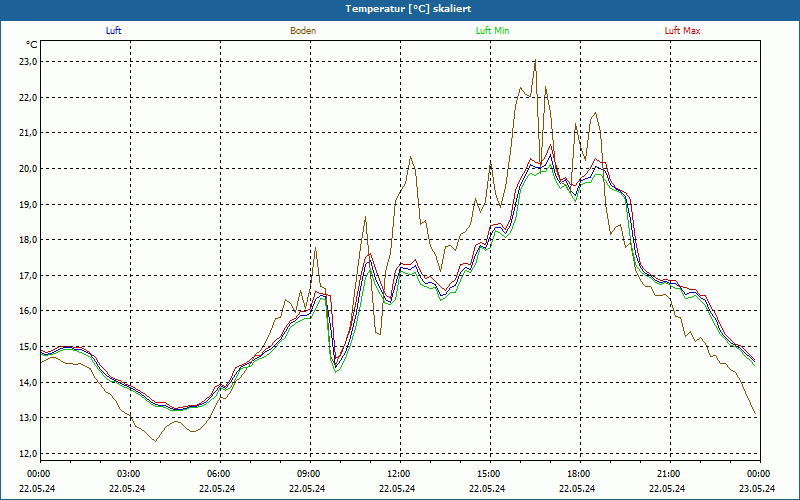Click the 14,0 y-axis value
800x500 pixels.
[29, 382]
